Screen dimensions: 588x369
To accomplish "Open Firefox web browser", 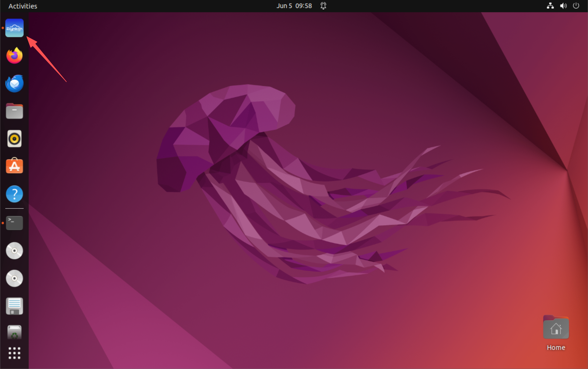I will [15, 55].
